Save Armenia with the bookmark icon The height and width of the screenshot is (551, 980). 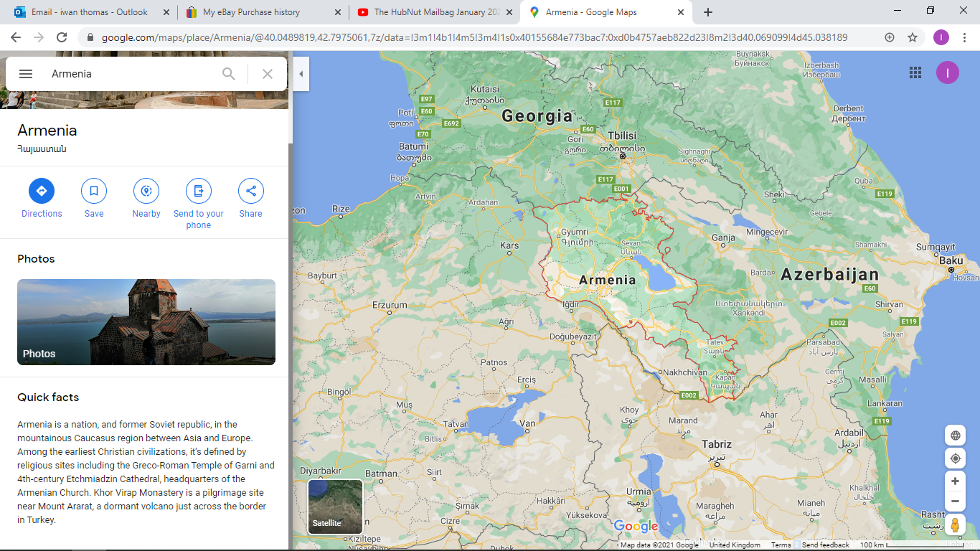(94, 191)
